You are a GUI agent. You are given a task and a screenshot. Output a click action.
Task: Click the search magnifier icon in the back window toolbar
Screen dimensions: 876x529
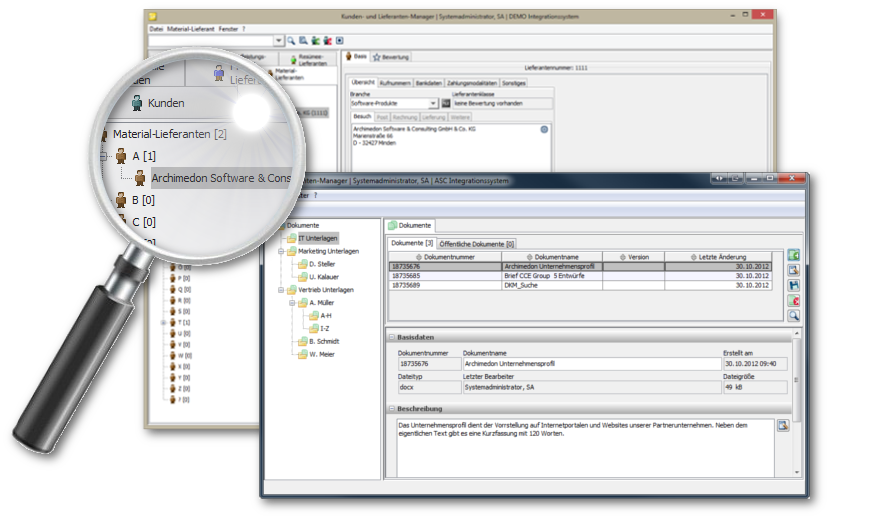click(x=291, y=41)
